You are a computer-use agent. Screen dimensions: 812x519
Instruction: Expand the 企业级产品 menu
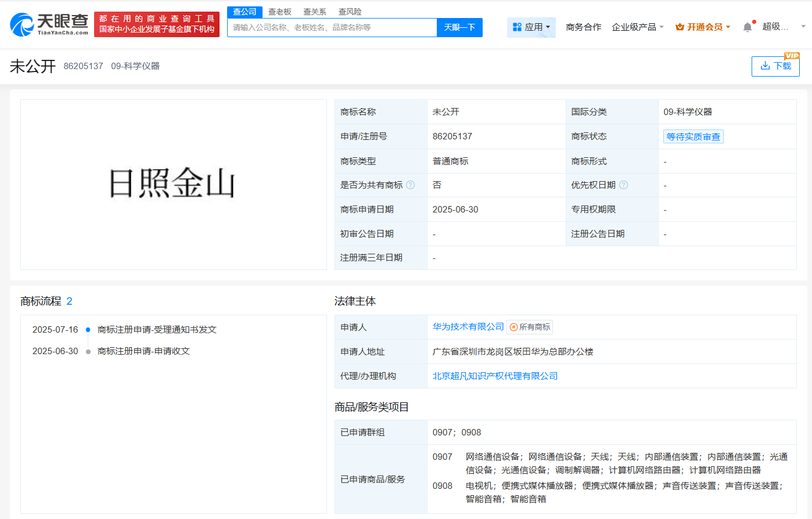pyautogui.click(x=637, y=27)
